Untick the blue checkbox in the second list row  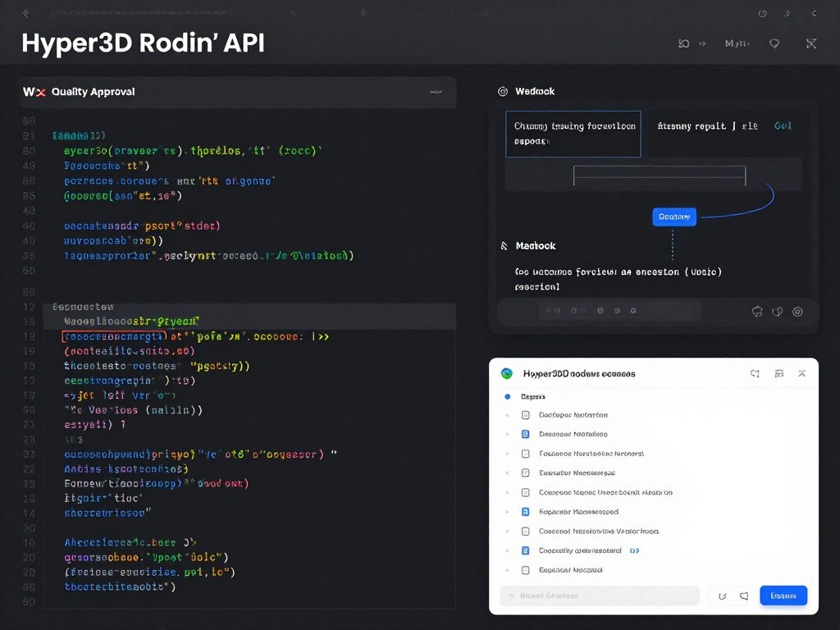pos(526,435)
